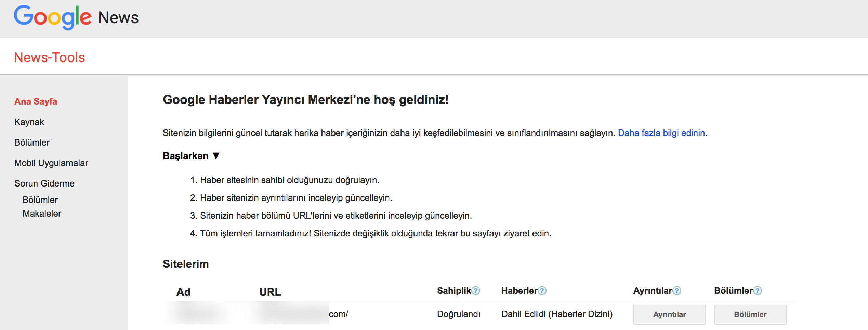The height and width of the screenshot is (330, 868).
Task: Click the question mark beside Bölümler header
Action: pos(758,291)
